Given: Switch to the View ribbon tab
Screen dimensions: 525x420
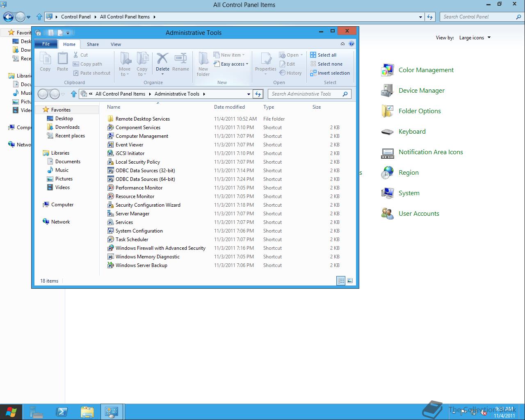Looking at the screenshot, I should (116, 44).
